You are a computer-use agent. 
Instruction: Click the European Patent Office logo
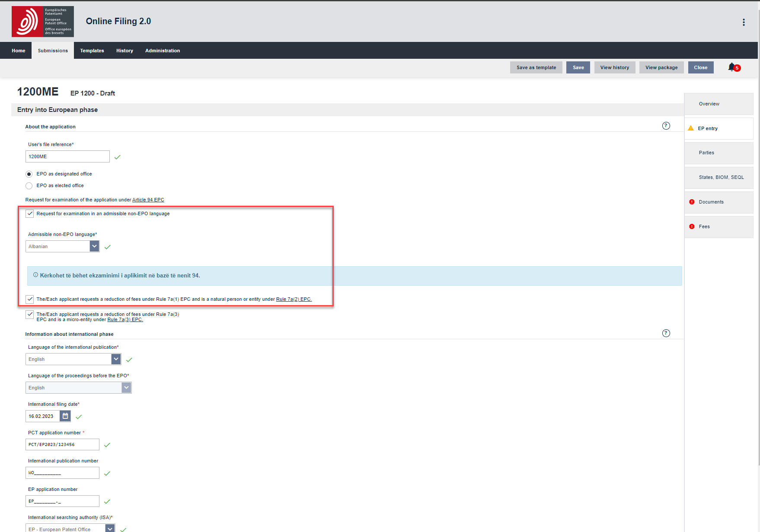43,22
